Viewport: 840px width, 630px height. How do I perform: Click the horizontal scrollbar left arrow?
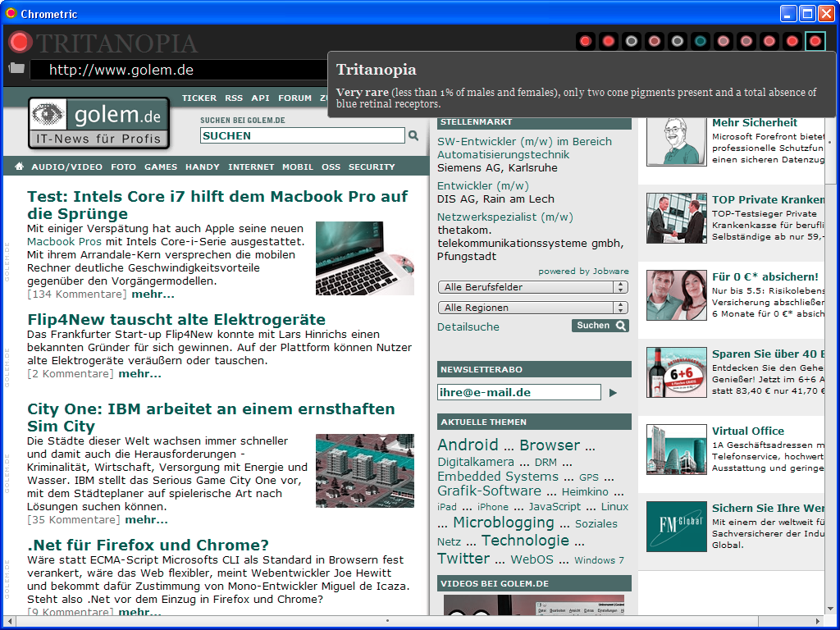click(10, 622)
